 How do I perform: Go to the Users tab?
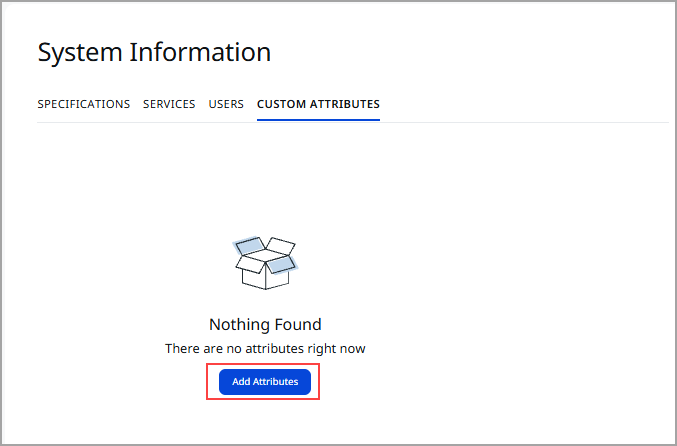pyautogui.click(x=226, y=104)
